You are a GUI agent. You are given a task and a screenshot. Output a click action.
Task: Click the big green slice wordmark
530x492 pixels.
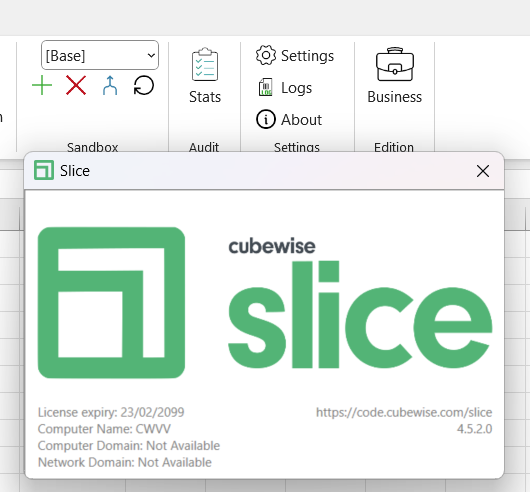pos(360,314)
